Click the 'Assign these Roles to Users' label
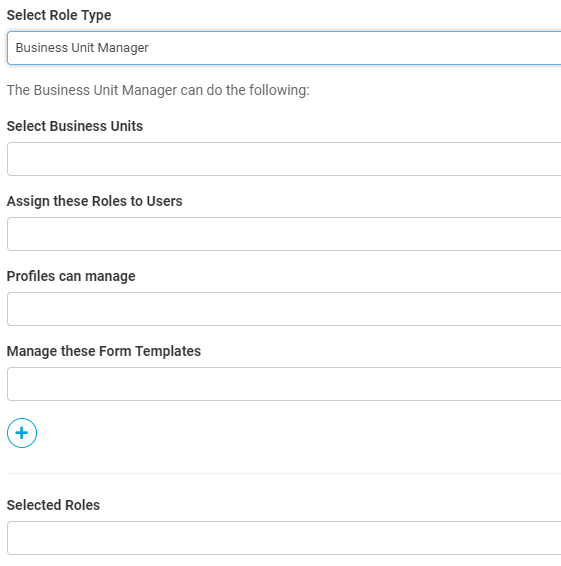This screenshot has width=561, height=566. (x=95, y=201)
